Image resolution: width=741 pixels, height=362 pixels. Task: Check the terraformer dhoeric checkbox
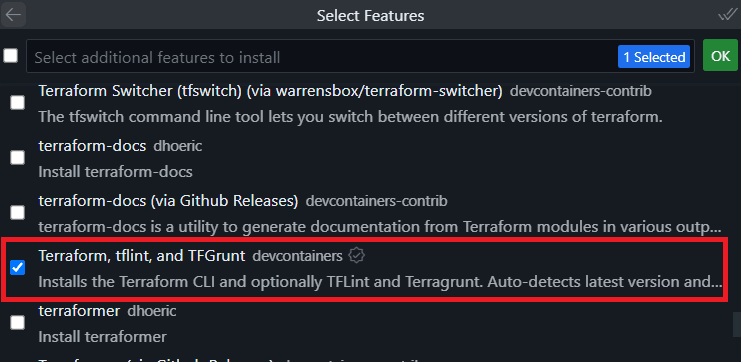click(x=17, y=323)
